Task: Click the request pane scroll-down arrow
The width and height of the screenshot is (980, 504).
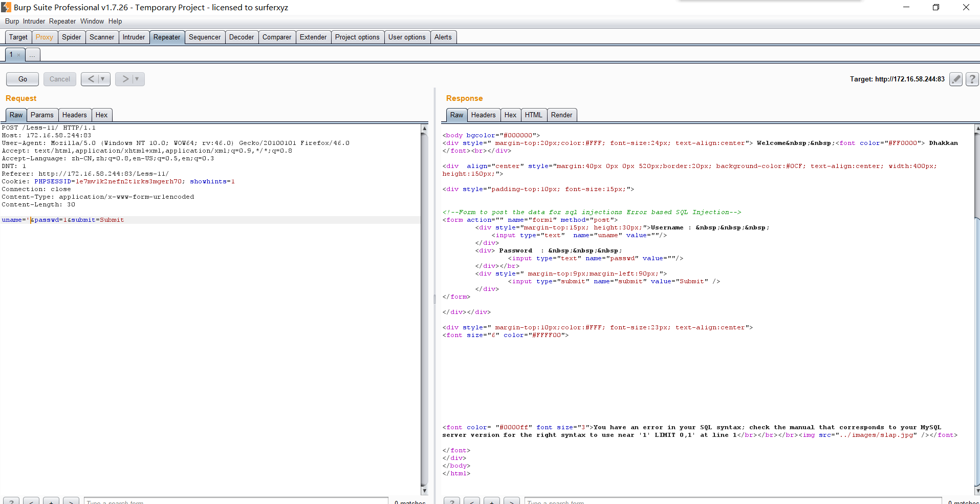Action: point(424,491)
